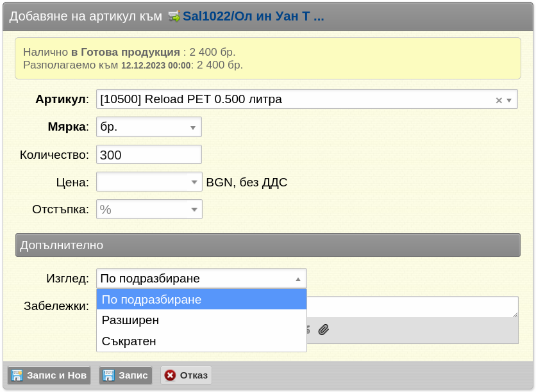This screenshot has width=536, height=392.
Task: Click the floppy icon on Запис и Нов
Action: [17, 375]
